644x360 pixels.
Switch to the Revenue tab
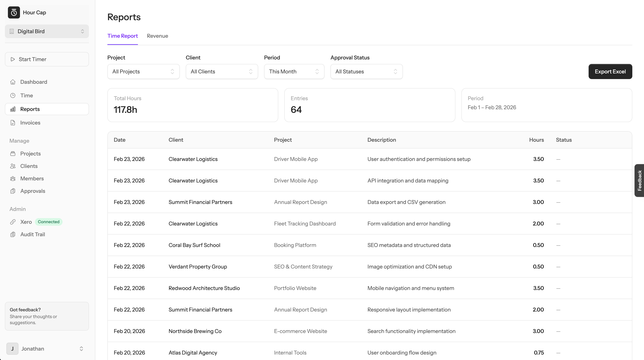158,36
